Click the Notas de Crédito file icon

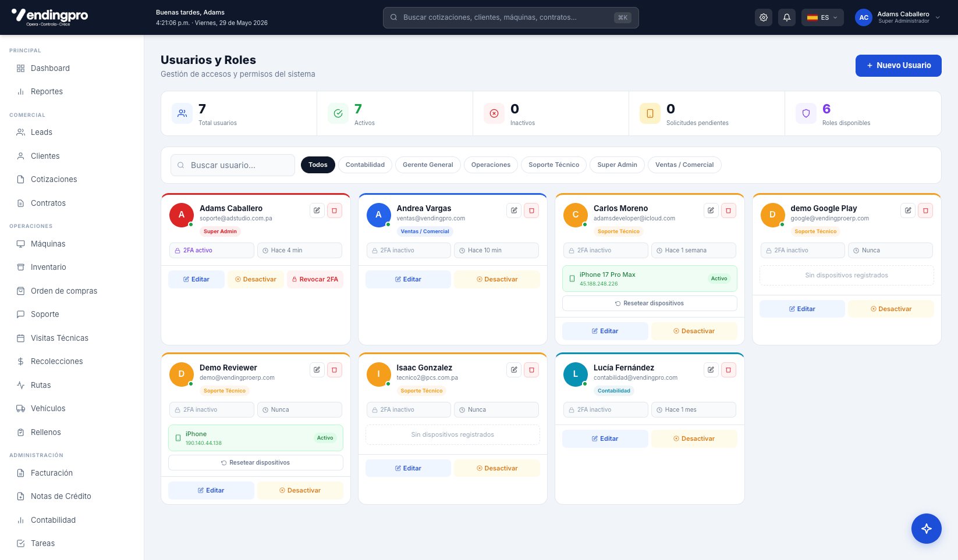(x=20, y=496)
